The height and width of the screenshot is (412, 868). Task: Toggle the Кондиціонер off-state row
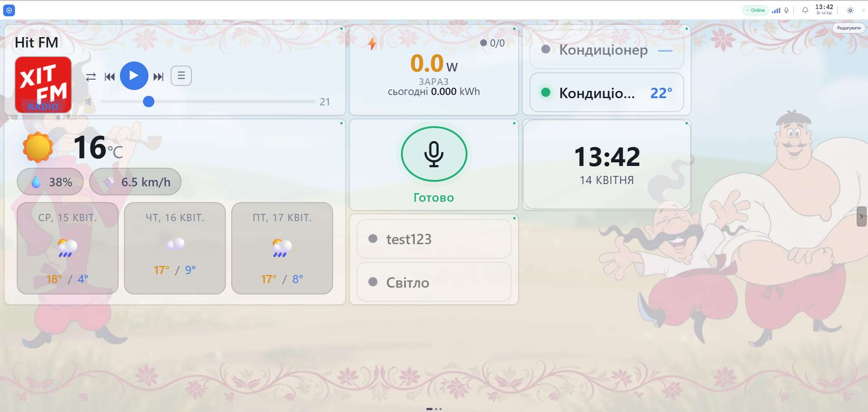coord(606,50)
